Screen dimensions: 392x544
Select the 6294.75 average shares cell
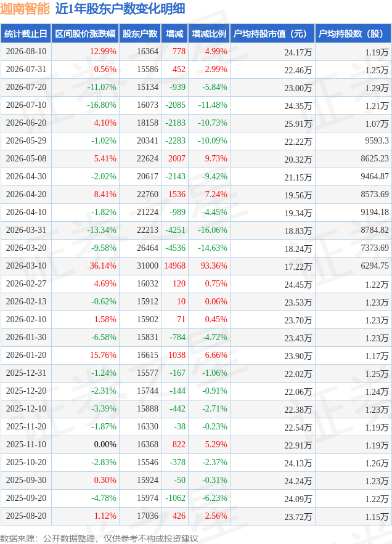point(375,266)
